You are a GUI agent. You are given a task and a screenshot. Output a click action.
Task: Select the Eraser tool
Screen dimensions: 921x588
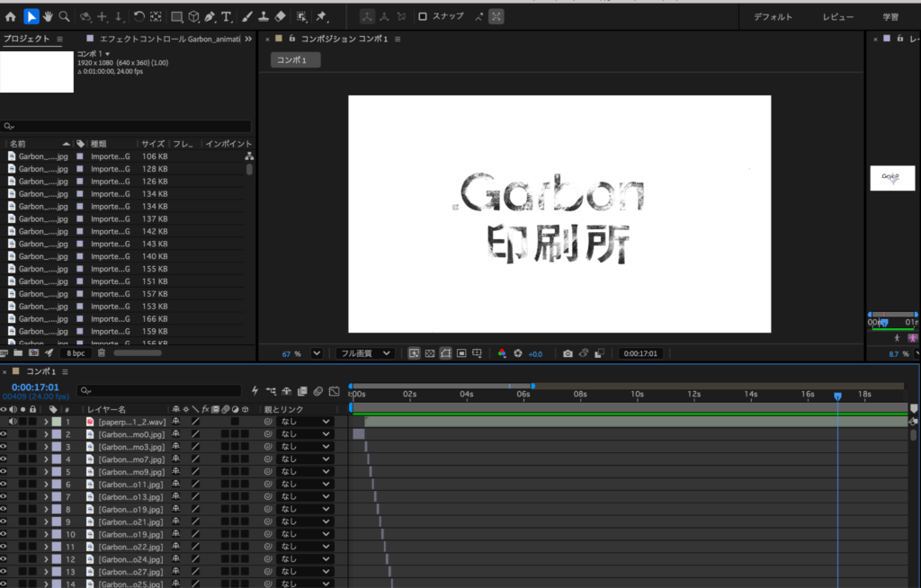281,16
